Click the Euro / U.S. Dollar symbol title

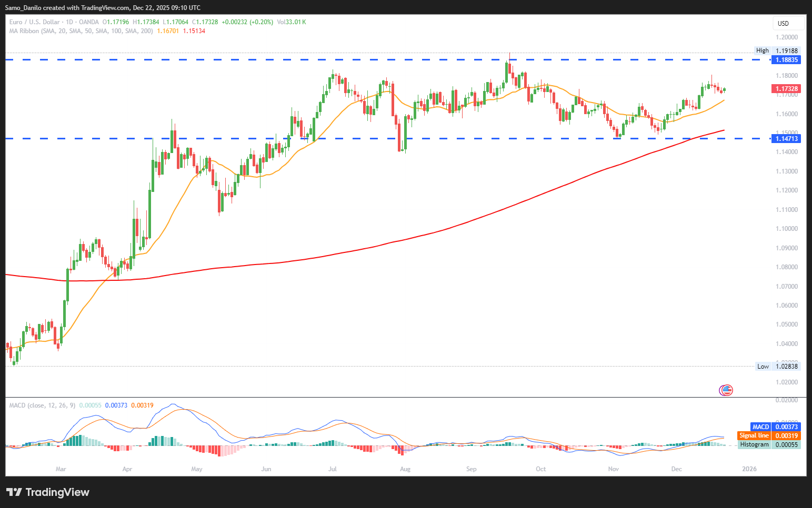34,22
